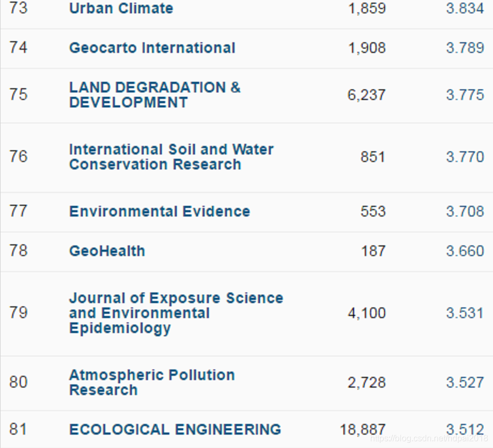Open International Soil and Water Conservation Research
The image size is (493, 448).
pos(171,157)
